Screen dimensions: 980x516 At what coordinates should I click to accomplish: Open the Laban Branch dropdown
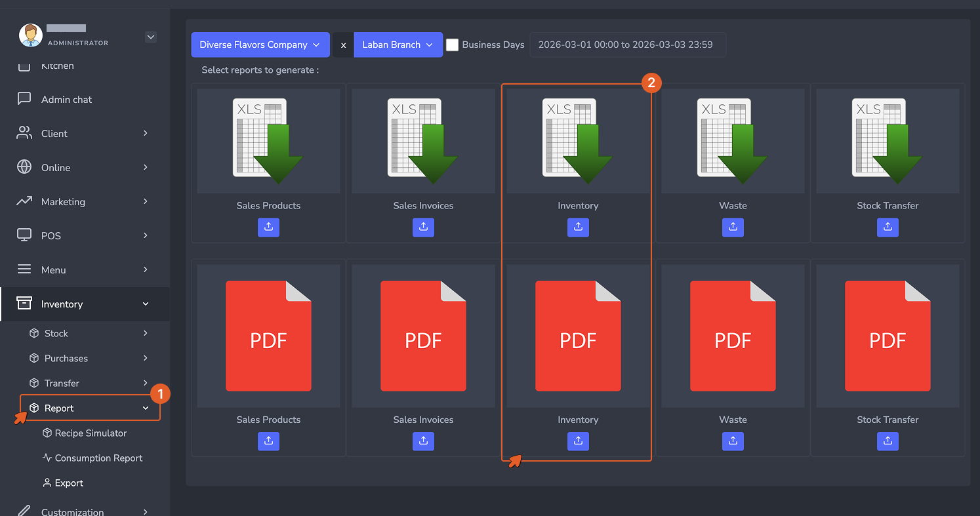[x=398, y=45]
